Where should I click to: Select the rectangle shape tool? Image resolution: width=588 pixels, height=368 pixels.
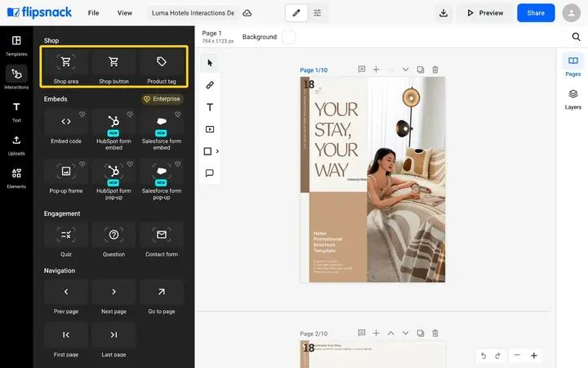pos(207,151)
